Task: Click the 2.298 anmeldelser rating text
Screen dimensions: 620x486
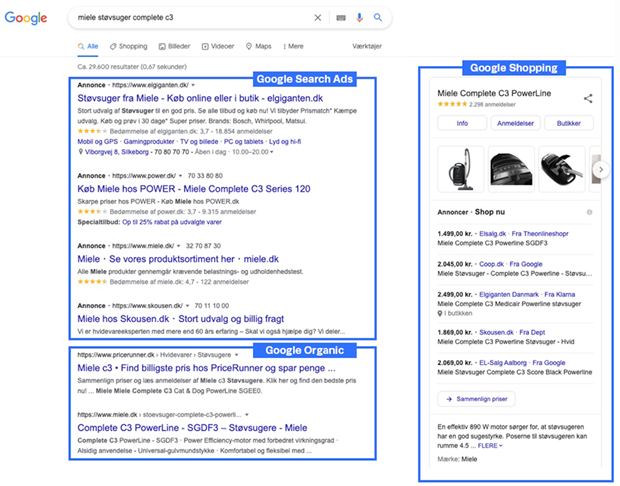Action: [x=492, y=105]
